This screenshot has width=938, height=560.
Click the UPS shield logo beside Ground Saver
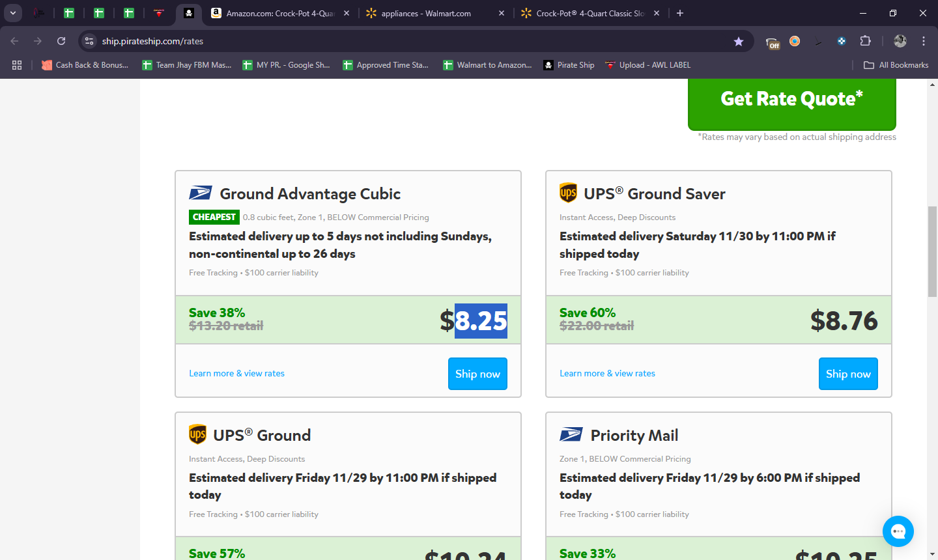tap(568, 193)
